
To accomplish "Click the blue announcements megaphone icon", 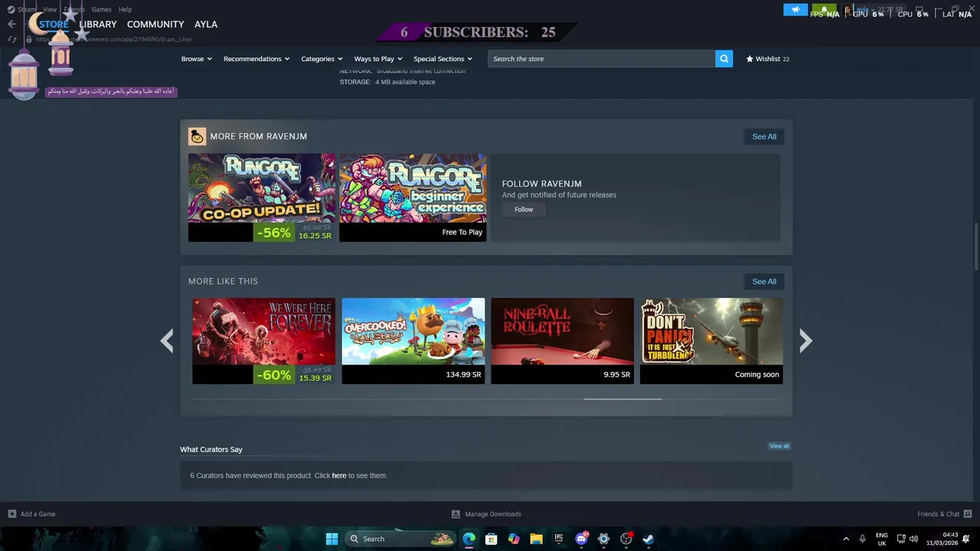I will [x=795, y=10].
